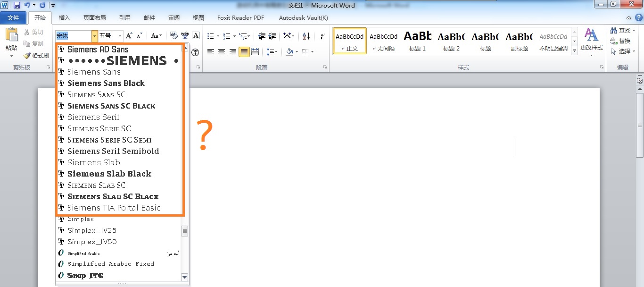The image size is (644, 287).
Task: Apply distributed alignment
Action: [255, 52]
